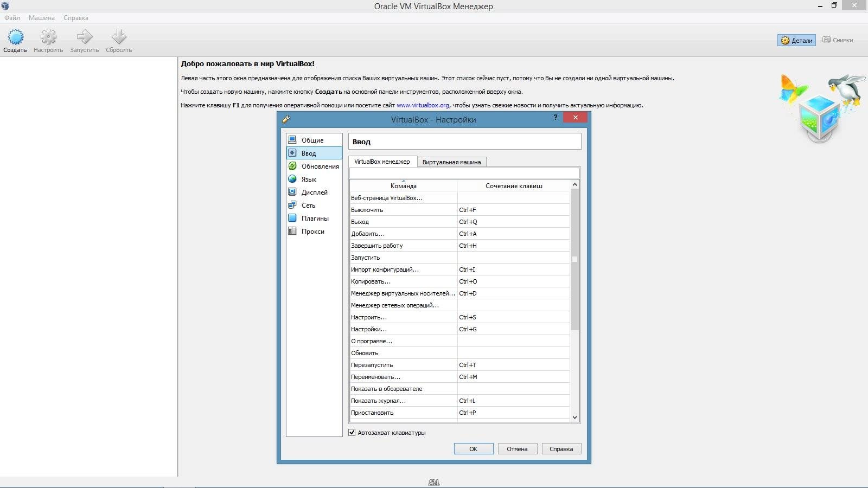Click the question mark help icon in dialog
Image resolution: width=868 pixels, height=488 pixels.
click(555, 118)
